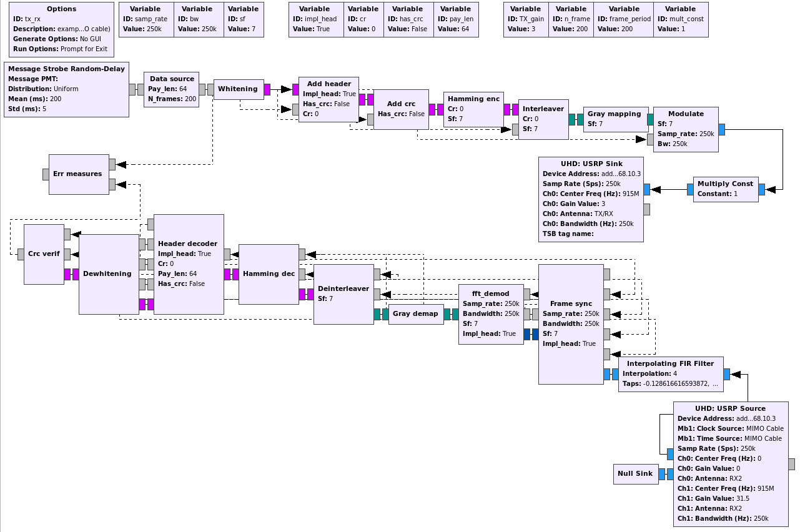Select the Interpolating FIR Filter block
Viewport: 800px width, 532px height.
tap(670, 373)
